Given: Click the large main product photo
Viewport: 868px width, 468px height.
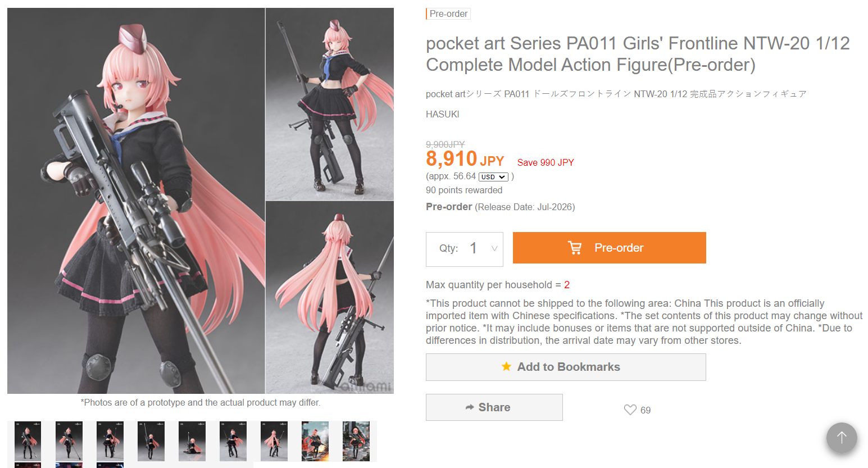Looking at the screenshot, I should coord(136,201).
